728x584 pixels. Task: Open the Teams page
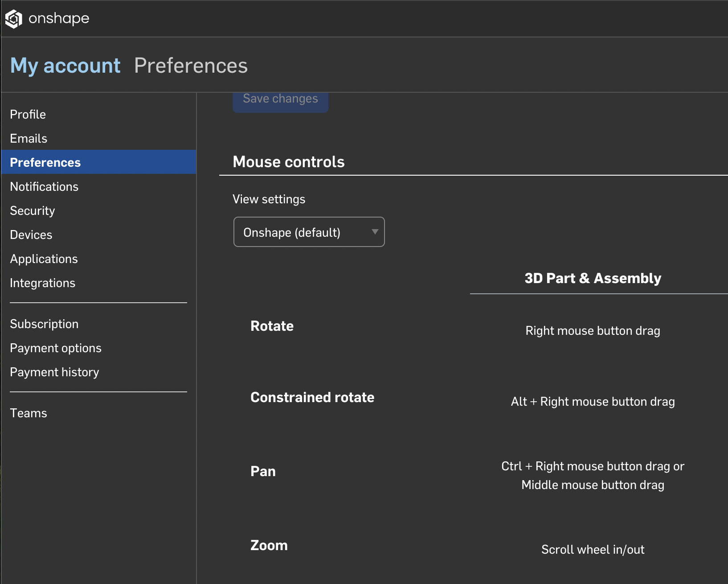tap(29, 413)
